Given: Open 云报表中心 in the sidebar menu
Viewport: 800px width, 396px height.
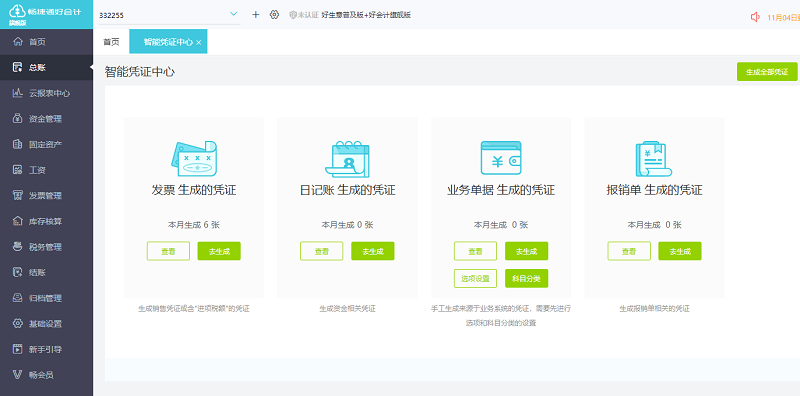Looking at the screenshot, I should coord(46,93).
